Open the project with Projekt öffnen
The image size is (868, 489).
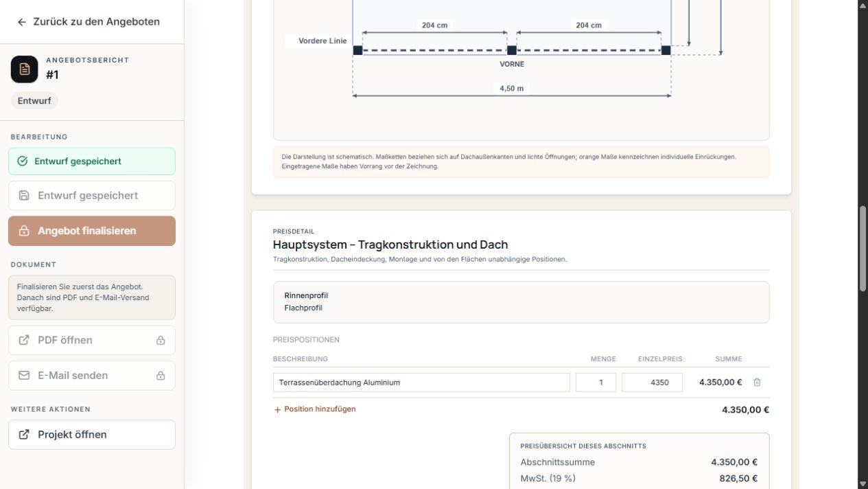92,435
